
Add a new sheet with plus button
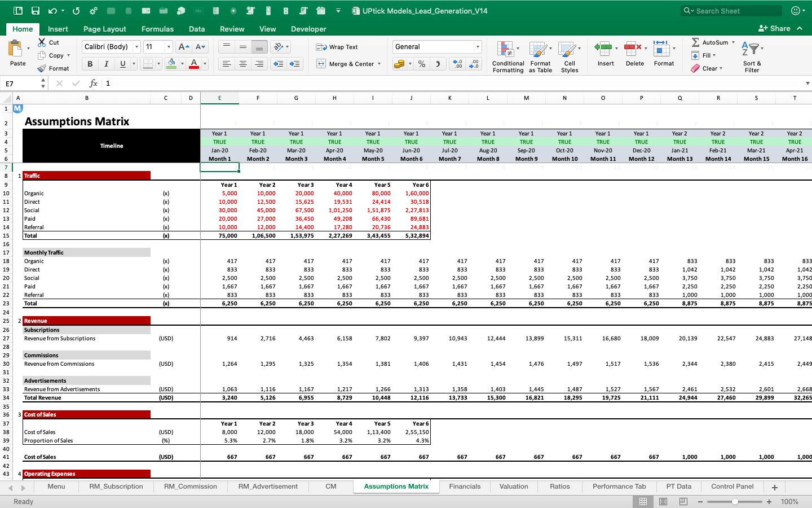click(774, 487)
